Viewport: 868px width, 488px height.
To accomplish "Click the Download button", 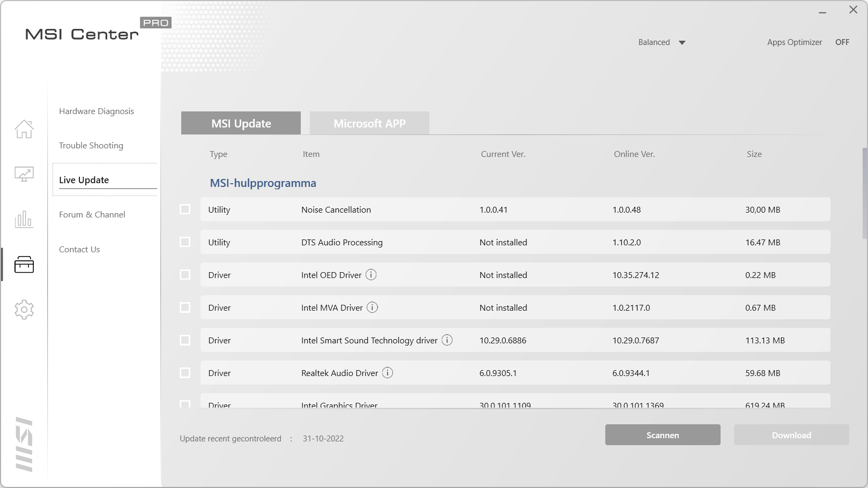I will point(791,435).
